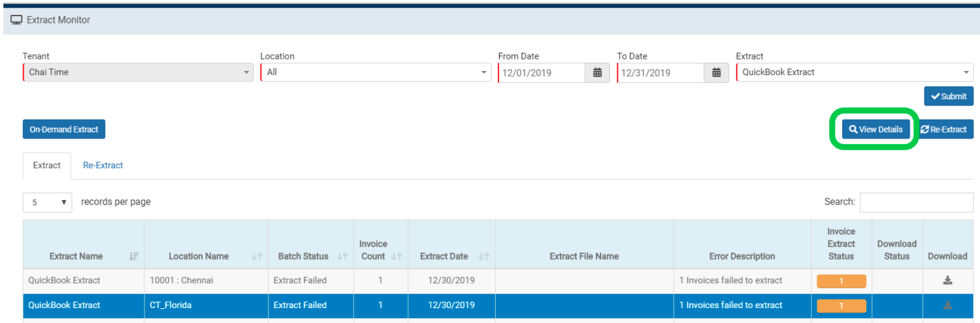Open the To Date calendar picker
The image size is (980, 323).
(x=716, y=73)
